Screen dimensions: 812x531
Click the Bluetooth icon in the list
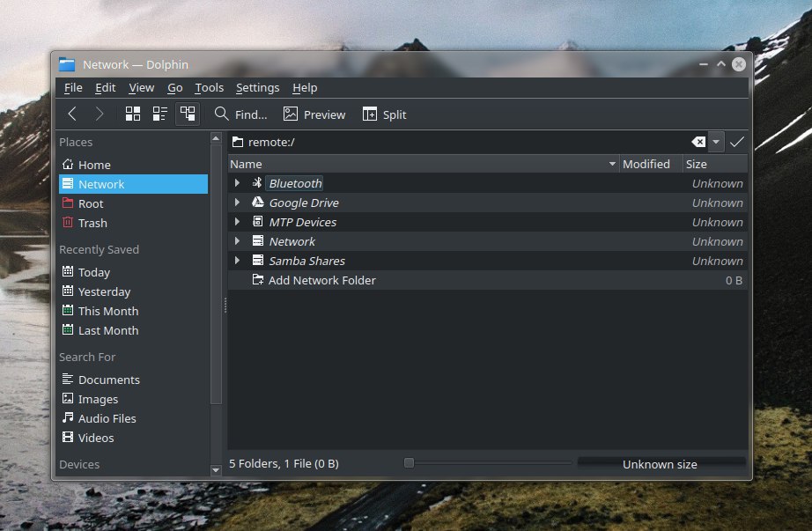[x=257, y=182]
